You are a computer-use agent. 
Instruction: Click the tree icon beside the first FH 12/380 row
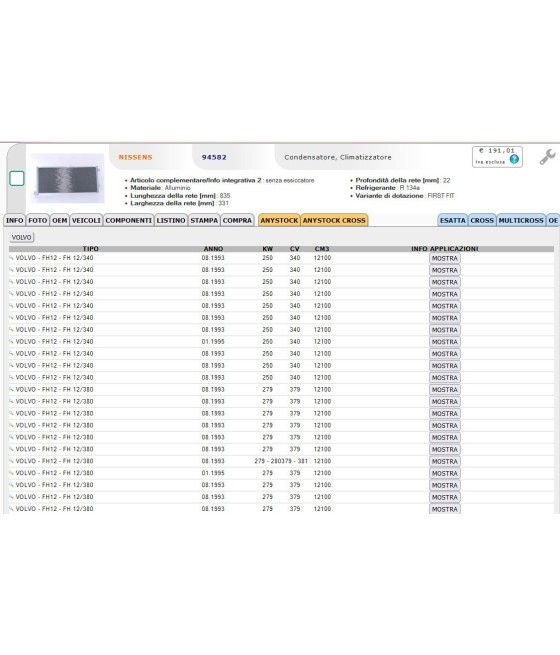coord(11,390)
